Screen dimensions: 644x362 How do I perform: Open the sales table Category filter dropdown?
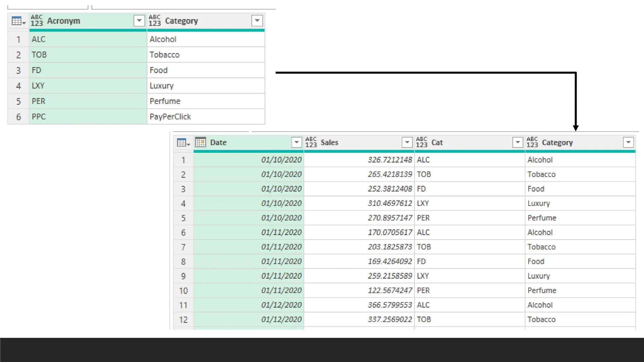point(628,142)
